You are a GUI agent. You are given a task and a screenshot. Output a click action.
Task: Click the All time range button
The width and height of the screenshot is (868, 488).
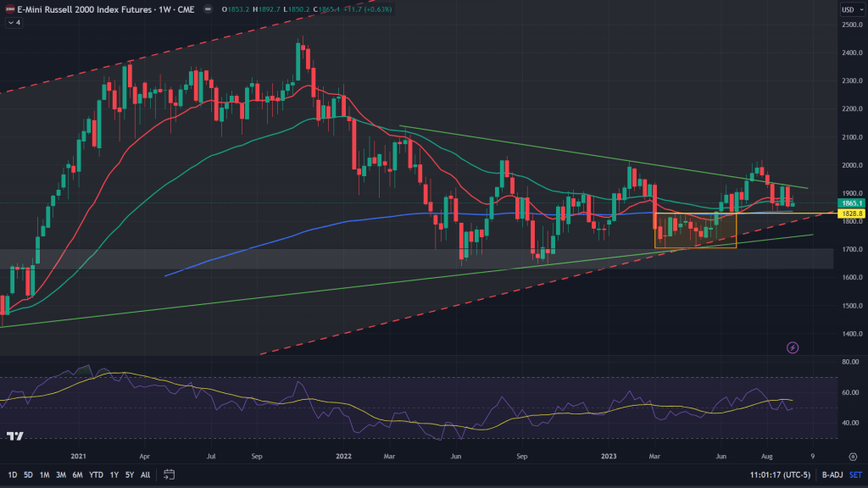pos(146,474)
